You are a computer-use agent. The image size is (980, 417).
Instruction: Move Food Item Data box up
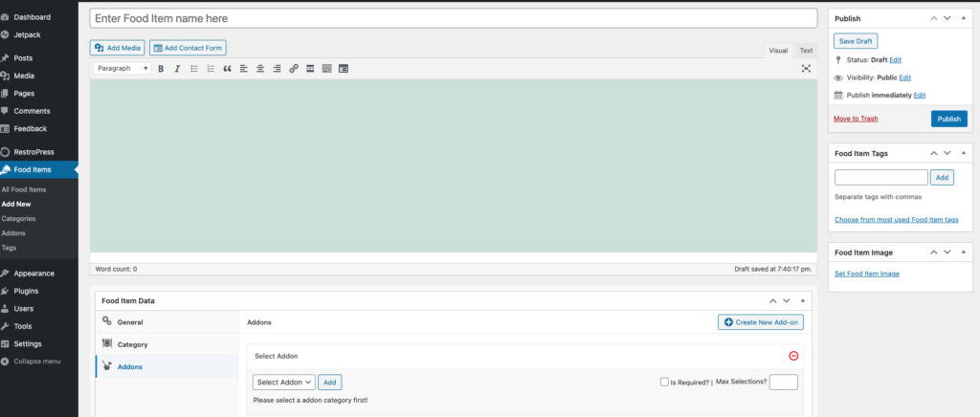[773, 301]
